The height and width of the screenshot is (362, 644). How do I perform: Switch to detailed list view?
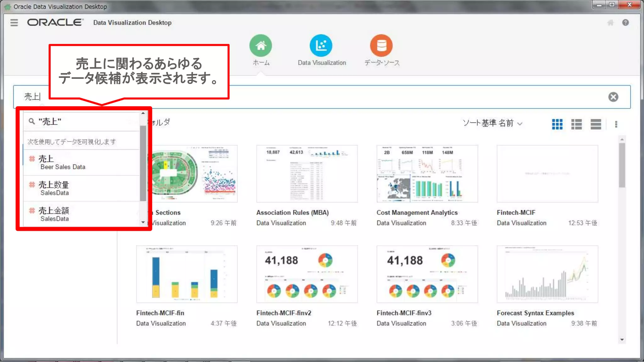(x=576, y=124)
